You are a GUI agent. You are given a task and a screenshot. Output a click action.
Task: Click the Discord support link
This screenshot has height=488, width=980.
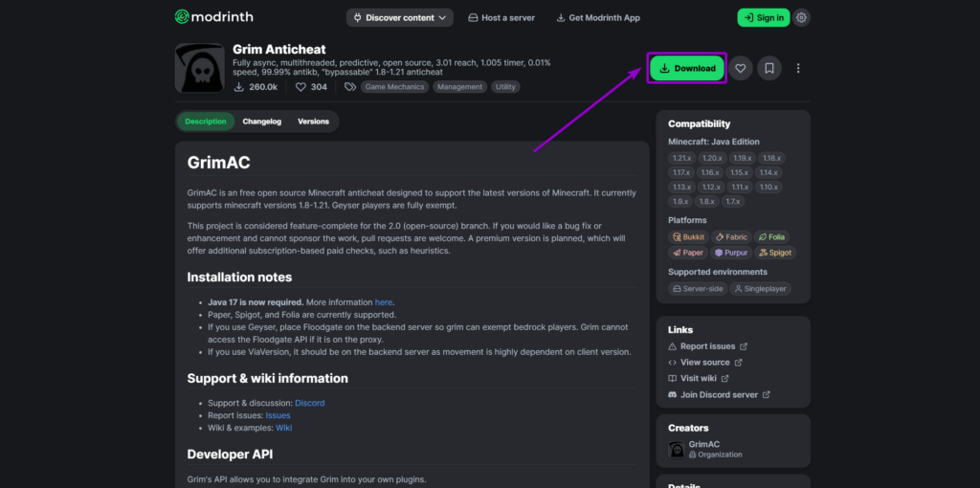[x=309, y=403]
